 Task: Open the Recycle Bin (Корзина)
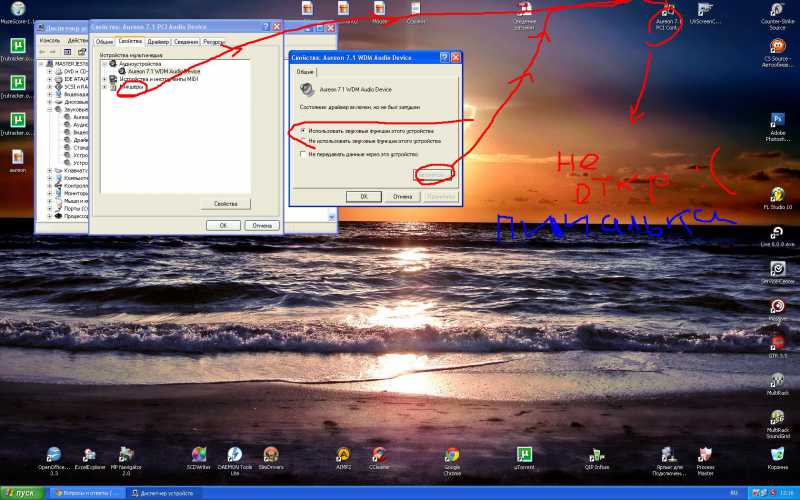[777, 455]
